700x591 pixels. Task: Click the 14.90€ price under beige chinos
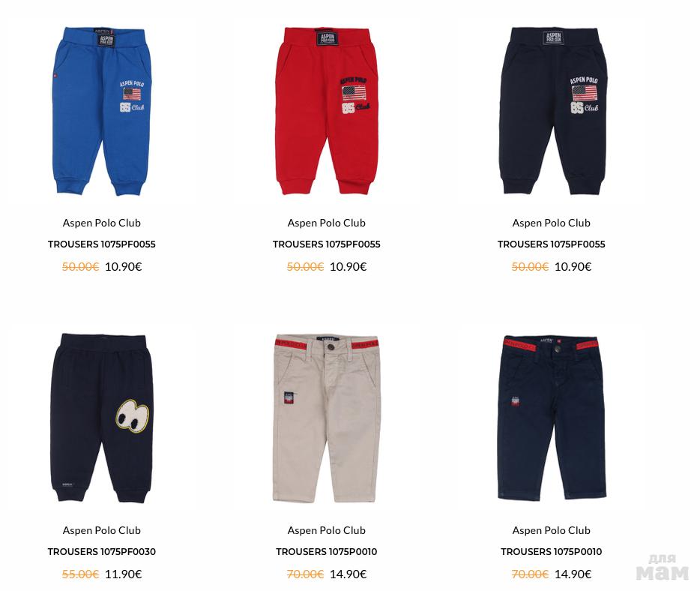point(349,574)
